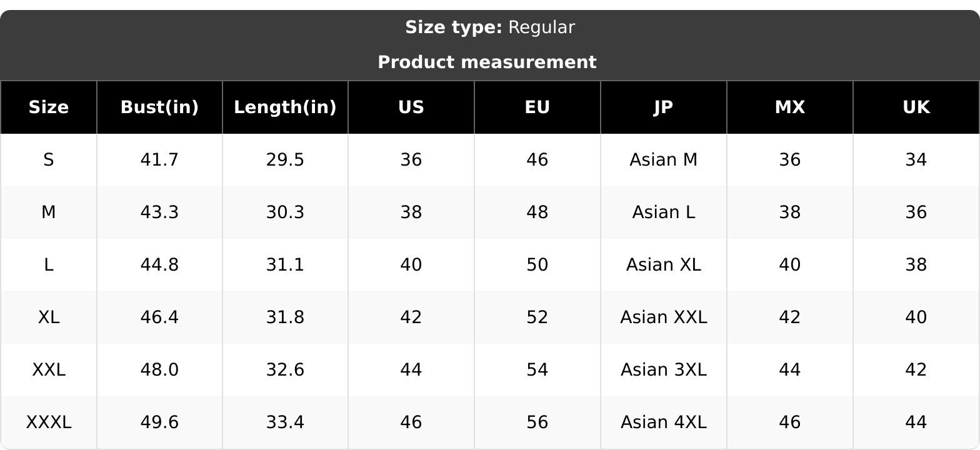Select the JP column header
This screenshot has height=450, width=980.
click(664, 107)
